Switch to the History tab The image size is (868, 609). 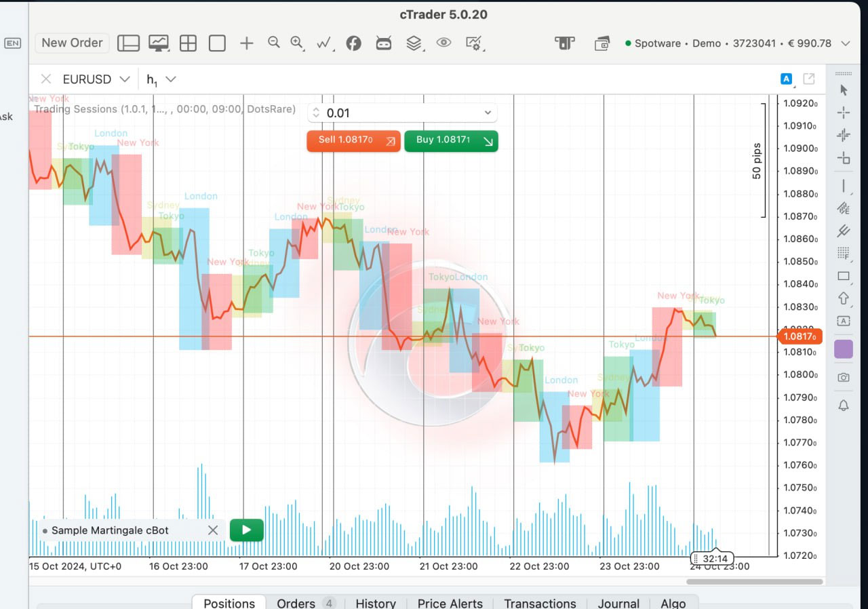[x=376, y=603]
